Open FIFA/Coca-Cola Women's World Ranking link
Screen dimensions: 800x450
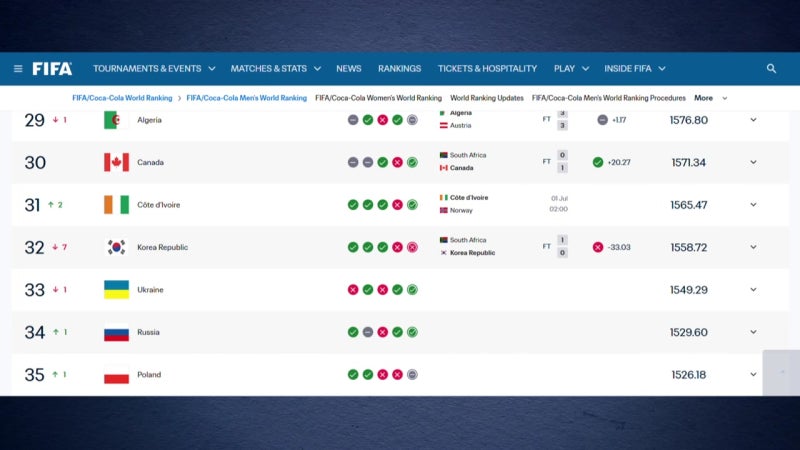(x=378, y=98)
